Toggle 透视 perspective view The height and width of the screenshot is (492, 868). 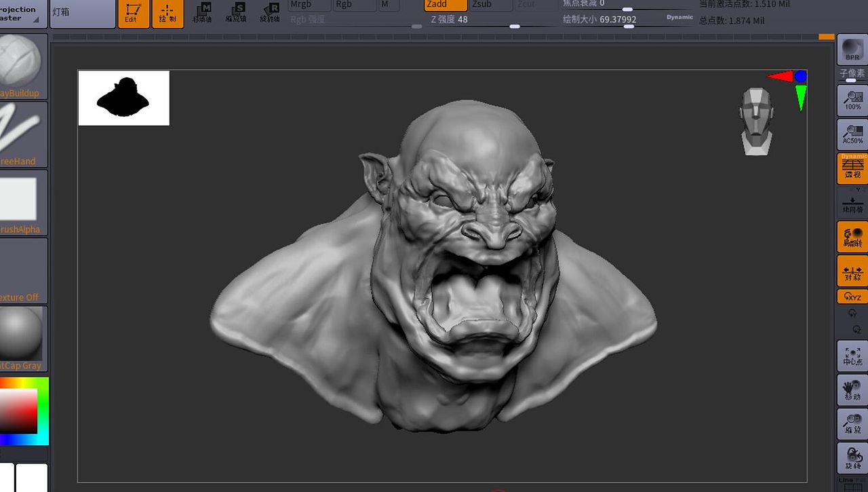click(852, 168)
